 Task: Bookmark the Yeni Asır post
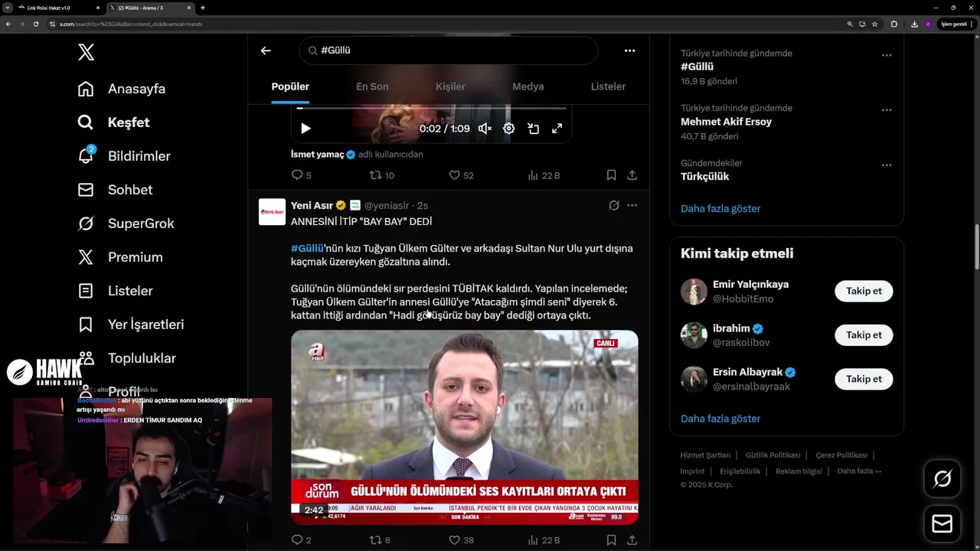tap(611, 540)
